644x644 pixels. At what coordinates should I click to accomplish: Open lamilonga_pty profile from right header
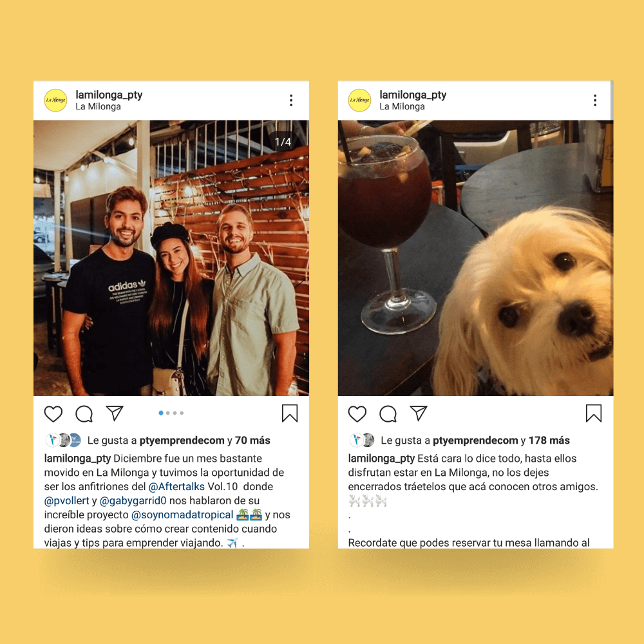(413, 95)
